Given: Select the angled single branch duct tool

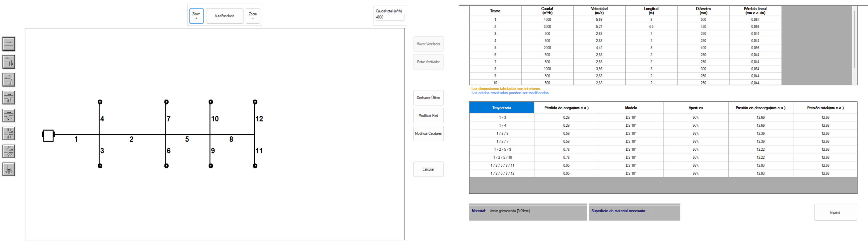Looking at the screenshot, I should [x=9, y=116].
